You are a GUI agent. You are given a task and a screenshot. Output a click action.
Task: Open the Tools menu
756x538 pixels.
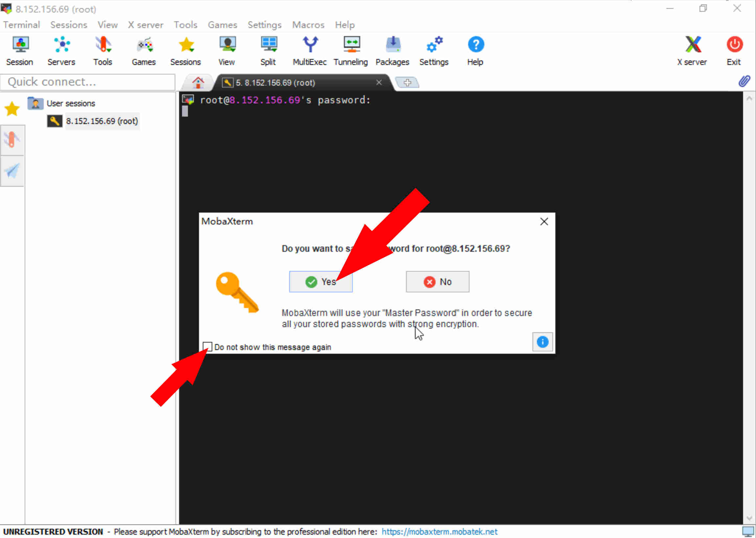click(185, 25)
